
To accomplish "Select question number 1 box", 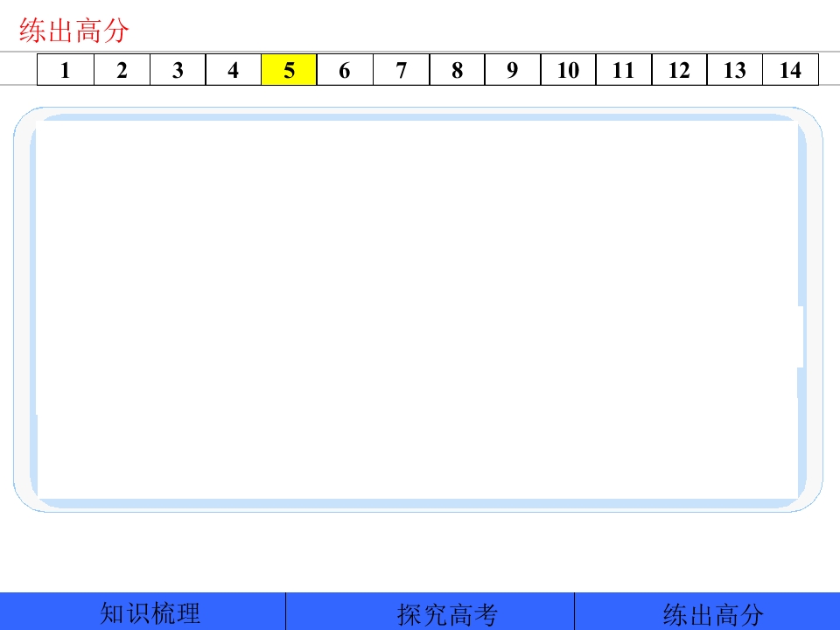I will pyautogui.click(x=66, y=70).
